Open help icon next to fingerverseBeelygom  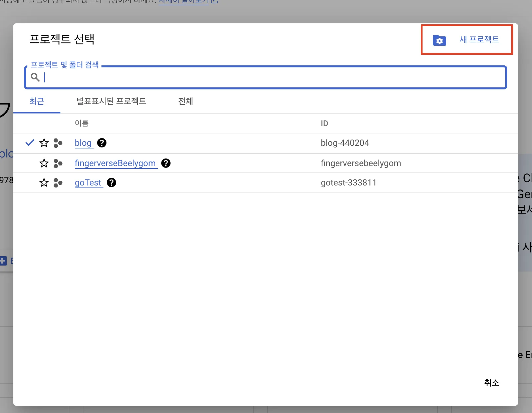coord(166,163)
